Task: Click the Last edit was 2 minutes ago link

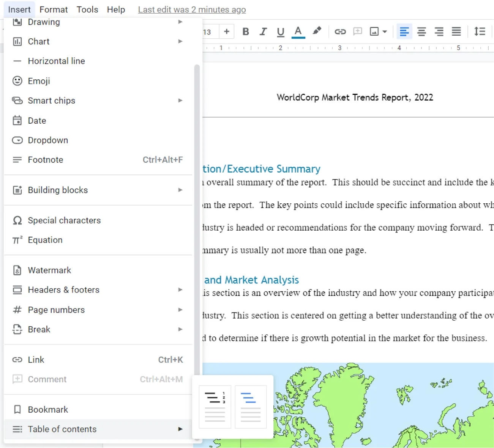Action: click(x=192, y=9)
